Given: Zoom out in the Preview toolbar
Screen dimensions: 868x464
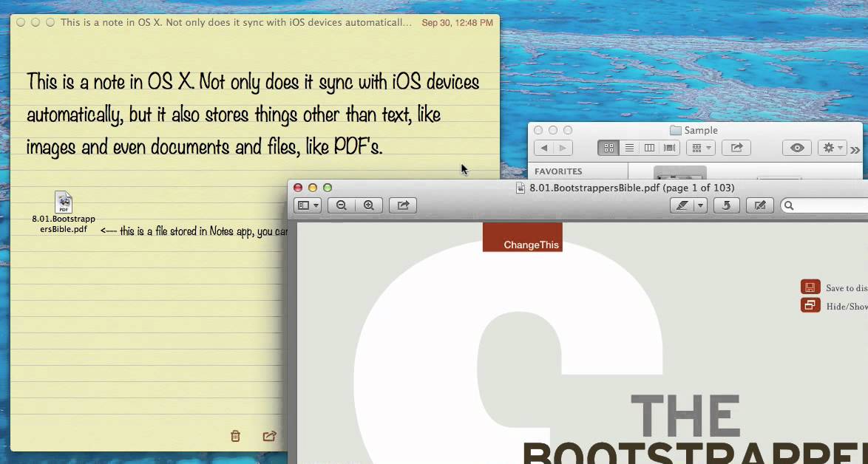Looking at the screenshot, I should click(x=341, y=205).
